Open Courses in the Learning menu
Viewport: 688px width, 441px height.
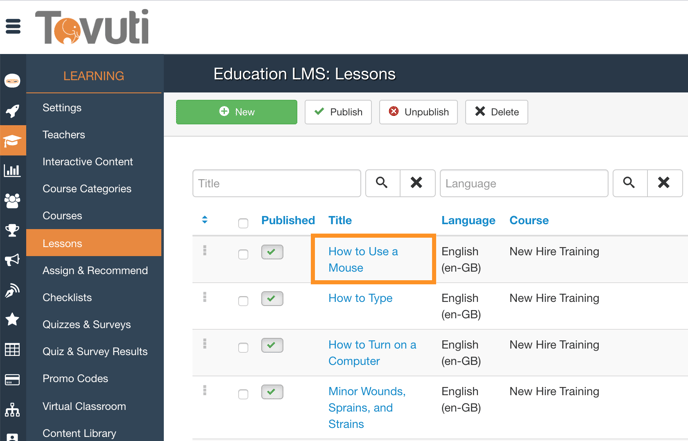(x=62, y=216)
